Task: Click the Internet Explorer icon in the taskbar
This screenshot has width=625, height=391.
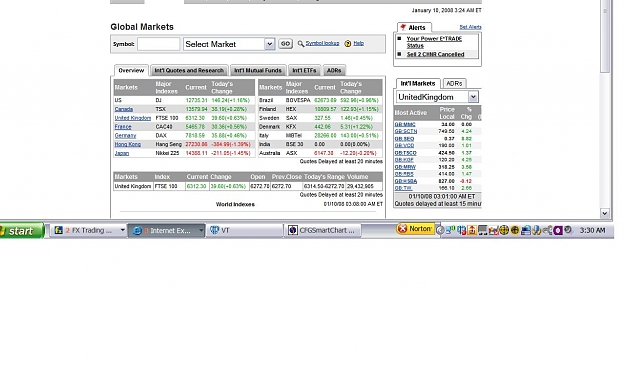Action: [137, 230]
